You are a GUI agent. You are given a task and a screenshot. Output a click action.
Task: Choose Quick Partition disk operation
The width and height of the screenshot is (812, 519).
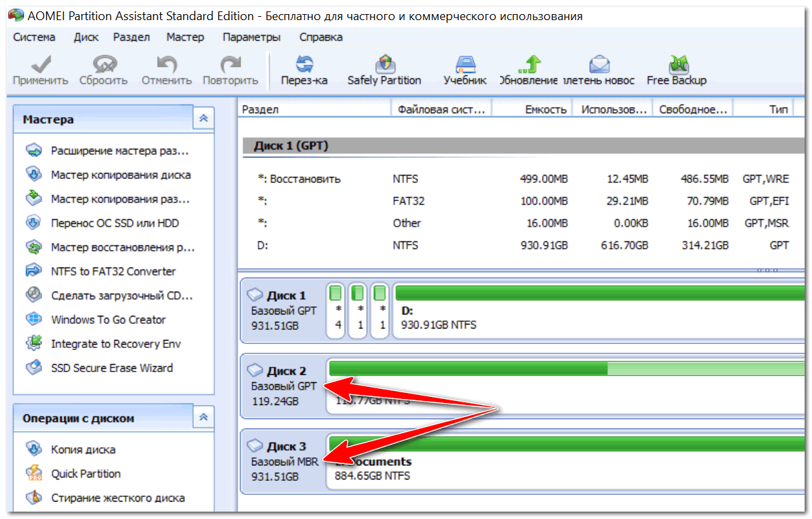click(86, 474)
